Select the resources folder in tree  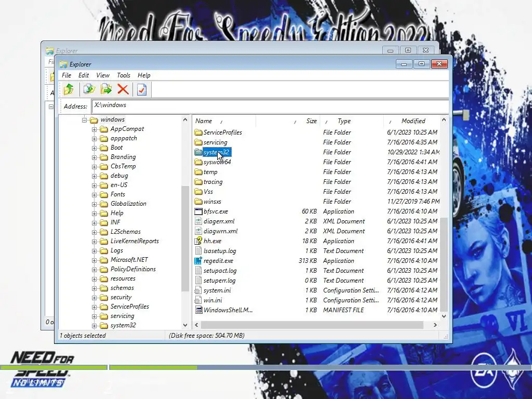coord(123,278)
